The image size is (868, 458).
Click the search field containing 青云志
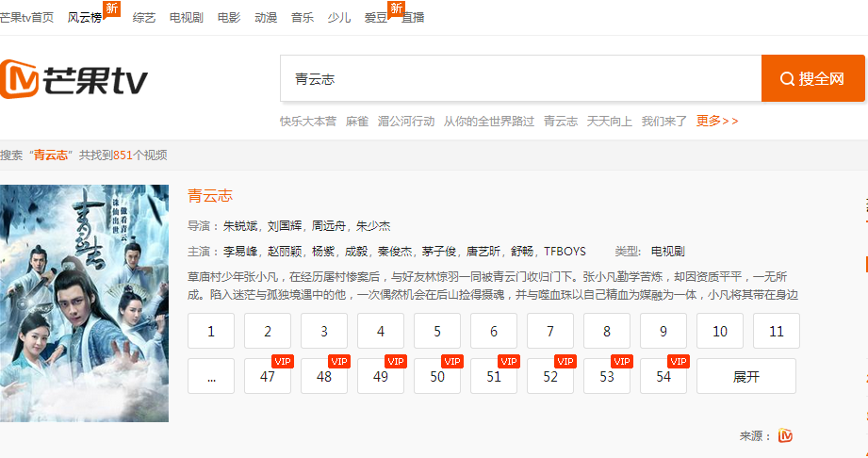click(521, 78)
